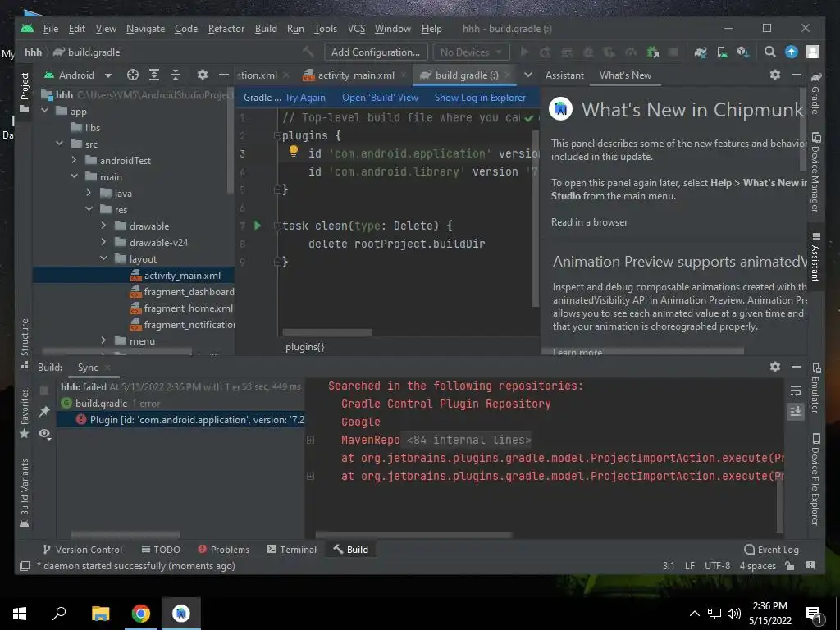Click Open 'Build' View link
Image resolution: width=840 pixels, height=630 pixels.
pos(380,98)
